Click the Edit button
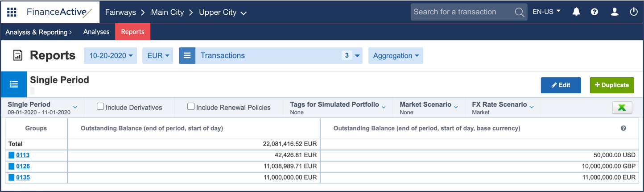The width and height of the screenshot is (644, 192). [561, 85]
